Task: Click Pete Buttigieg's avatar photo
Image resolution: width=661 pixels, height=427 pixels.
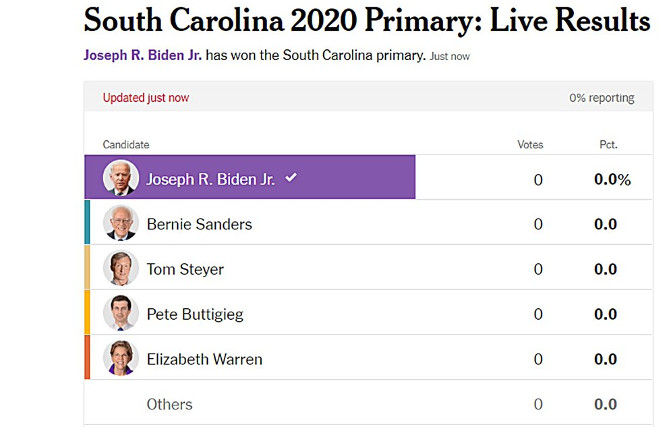Action: (120, 314)
